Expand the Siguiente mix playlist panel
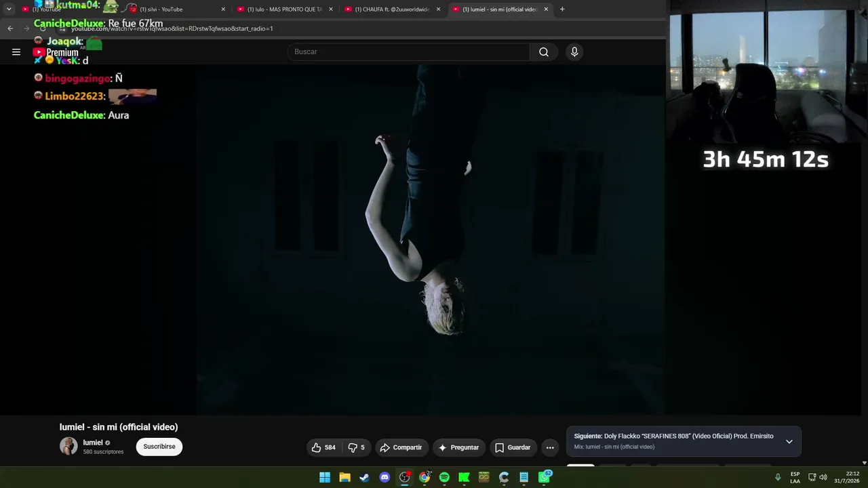 789,441
